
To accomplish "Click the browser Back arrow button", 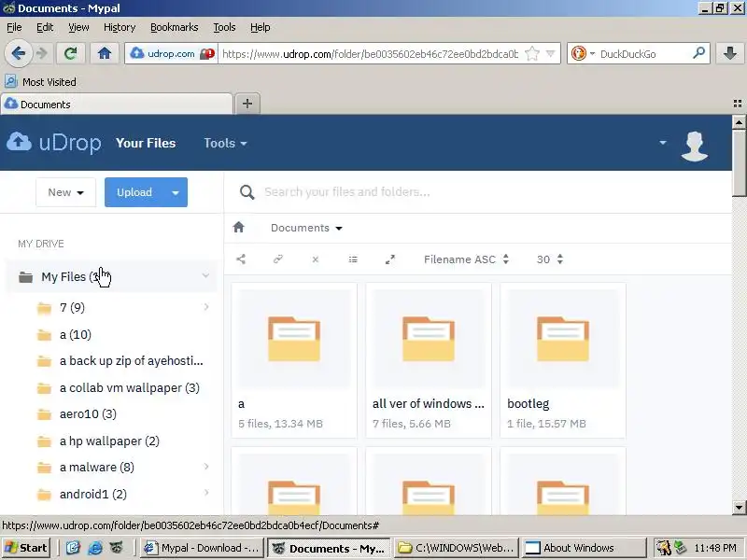I will tap(18, 53).
